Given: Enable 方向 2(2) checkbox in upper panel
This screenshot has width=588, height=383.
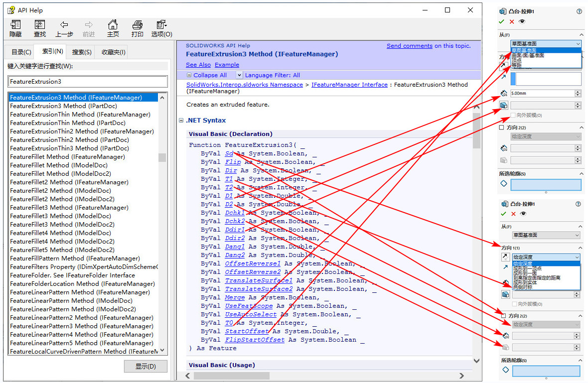Looking at the screenshot, I should [502, 128].
